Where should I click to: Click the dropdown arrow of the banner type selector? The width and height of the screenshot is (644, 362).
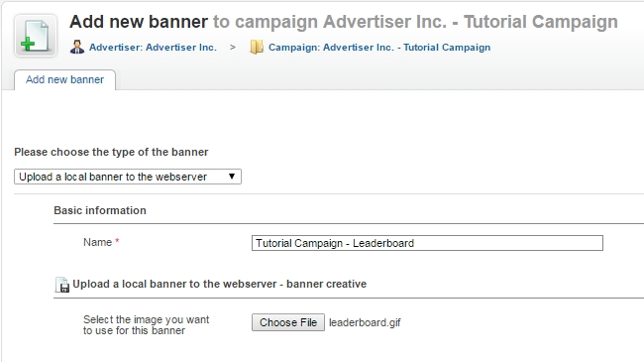232,177
